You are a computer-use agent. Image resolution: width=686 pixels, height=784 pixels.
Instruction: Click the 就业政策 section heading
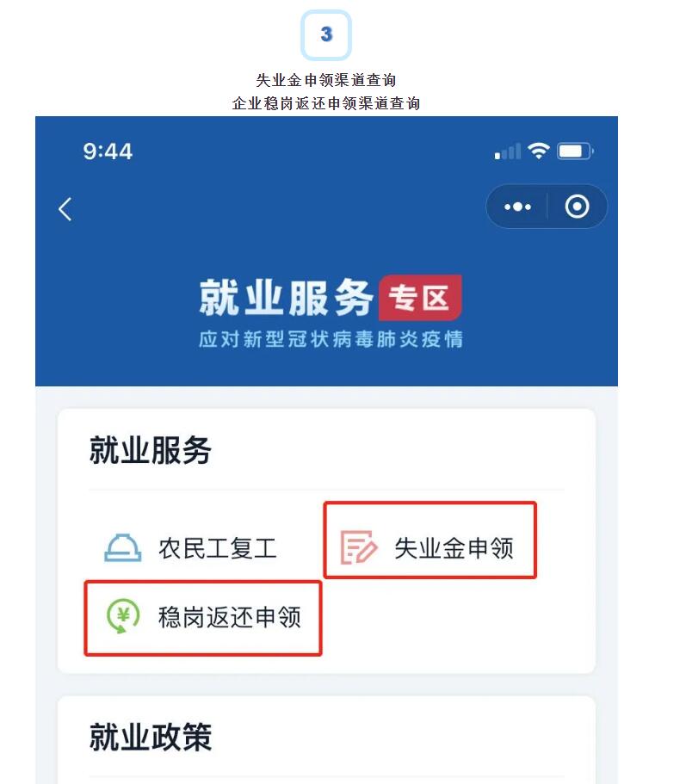click(x=150, y=737)
